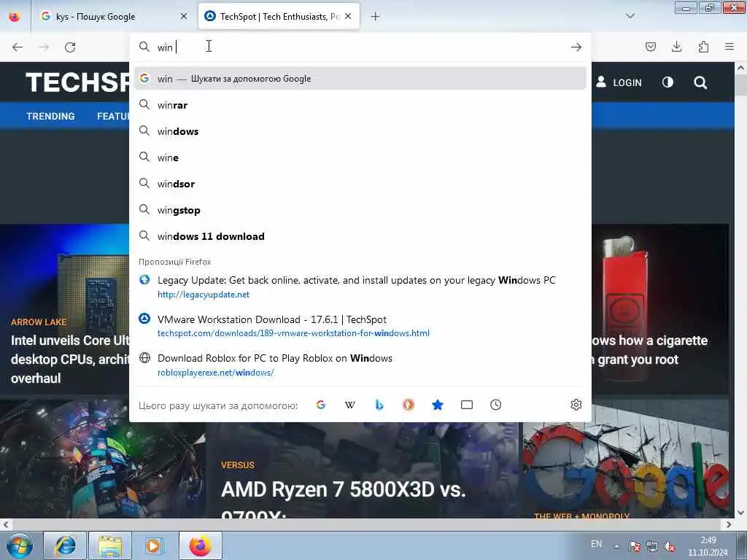Screen dimensions: 747x560
Task: Click page scrollbar down arrow
Action: coord(740,513)
